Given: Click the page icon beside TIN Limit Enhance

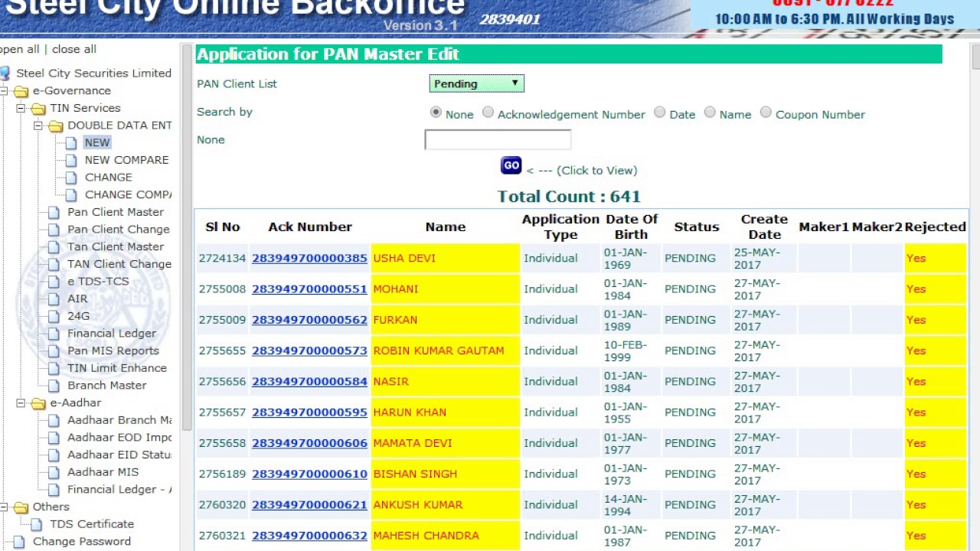Looking at the screenshot, I should coord(54,367).
